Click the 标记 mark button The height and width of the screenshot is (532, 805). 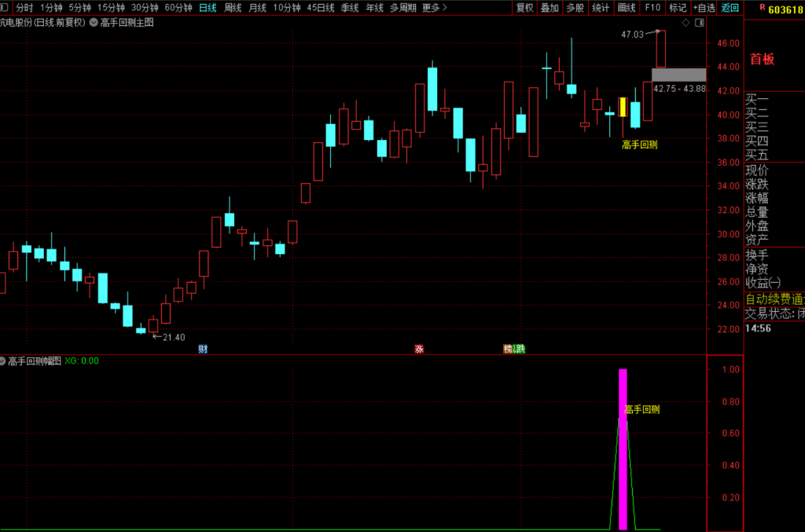pyautogui.click(x=678, y=8)
